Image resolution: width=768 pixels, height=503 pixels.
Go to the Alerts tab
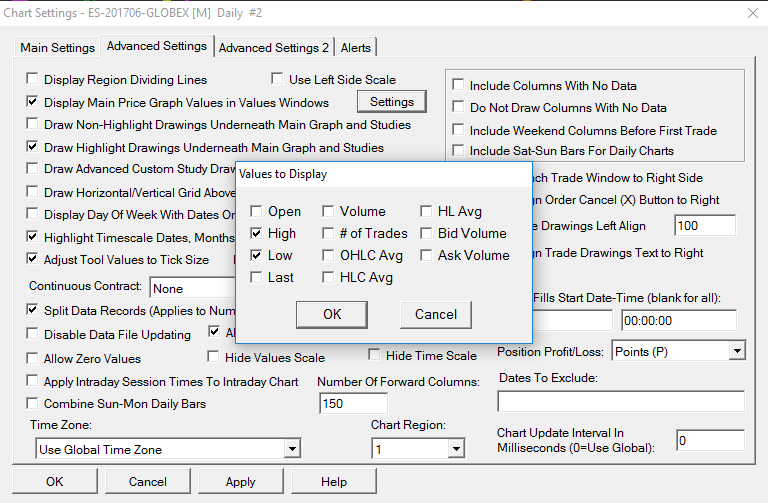tap(356, 48)
